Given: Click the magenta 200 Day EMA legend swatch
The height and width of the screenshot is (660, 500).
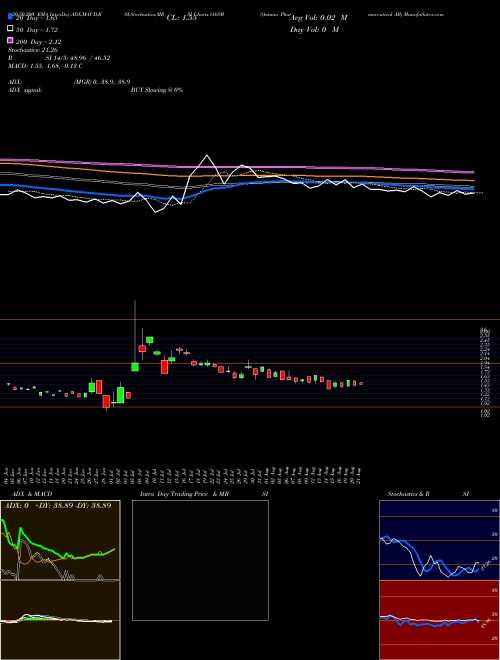Looking at the screenshot, I should pyautogui.click(x=10, y=40).
